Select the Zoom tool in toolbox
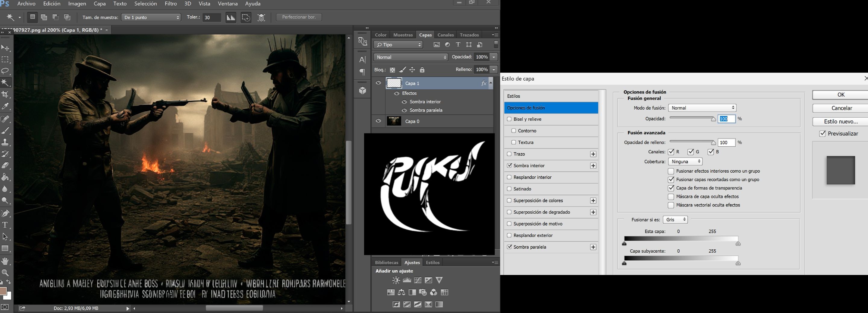The width and height of the screenshot is (868, 313). (x=5, y=273)
